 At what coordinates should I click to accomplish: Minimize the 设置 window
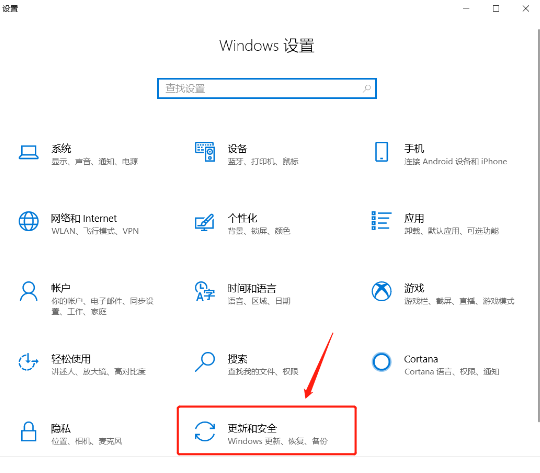pyautogui.click(x=466, y=9)
